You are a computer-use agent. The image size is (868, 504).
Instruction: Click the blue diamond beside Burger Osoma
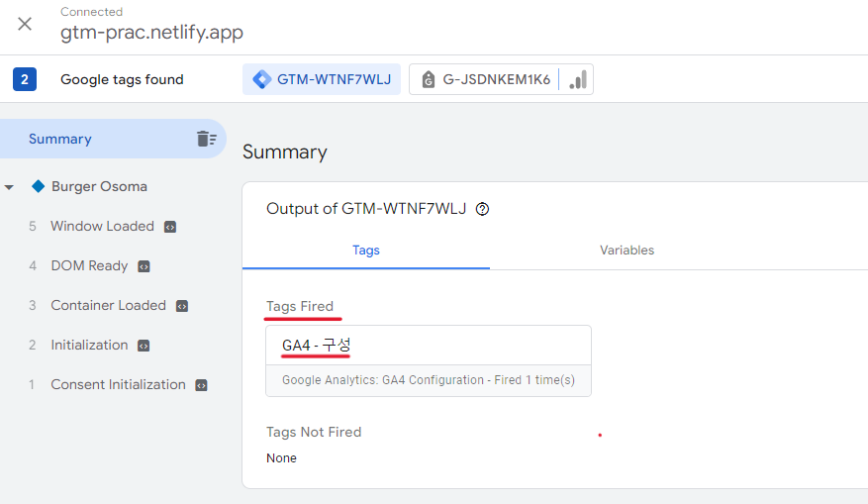point(38,186)
